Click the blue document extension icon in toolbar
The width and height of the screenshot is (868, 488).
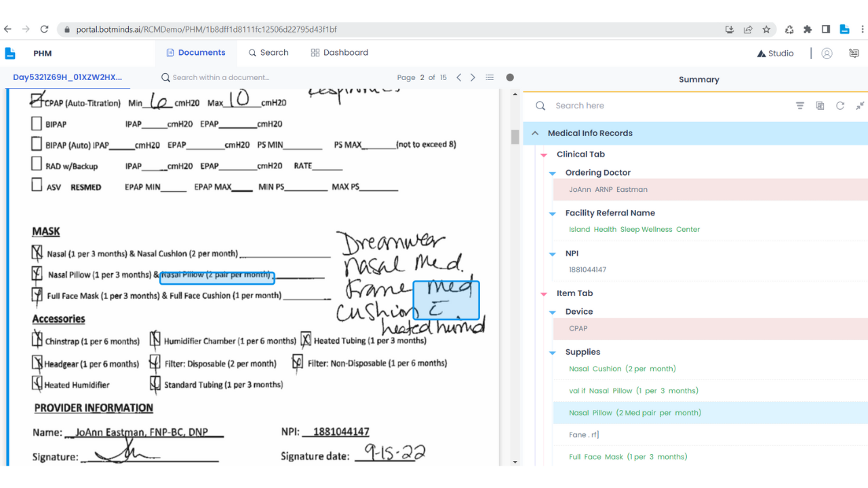click(x=844, y=29)
